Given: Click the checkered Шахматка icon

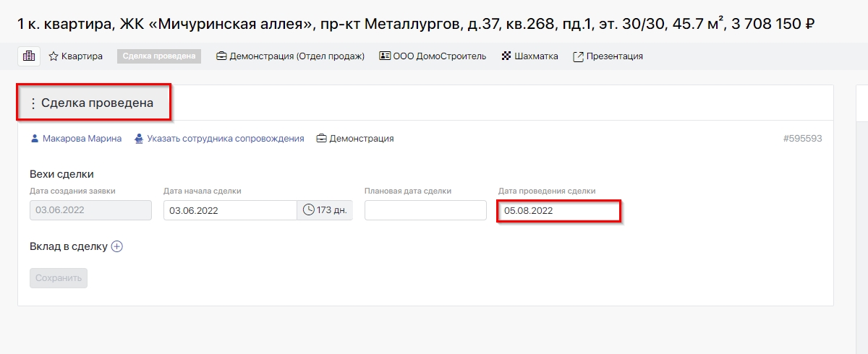Looking at the screenshot, I should (506, 56).
